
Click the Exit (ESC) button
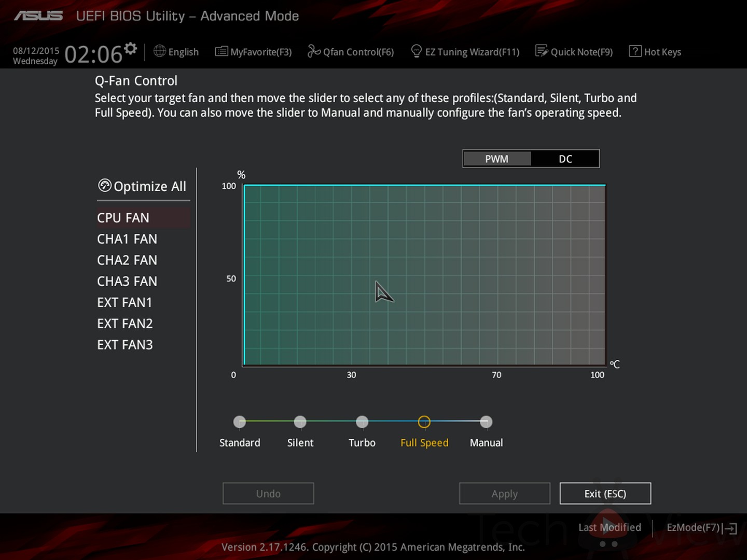605,494
